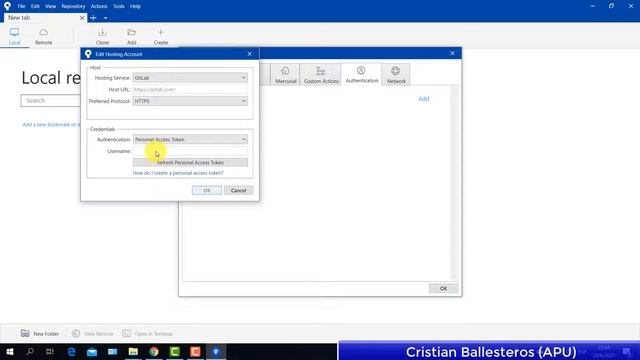Click the Search repositories field
This screenshot has width=640, height=360.
tap(51, 100)
